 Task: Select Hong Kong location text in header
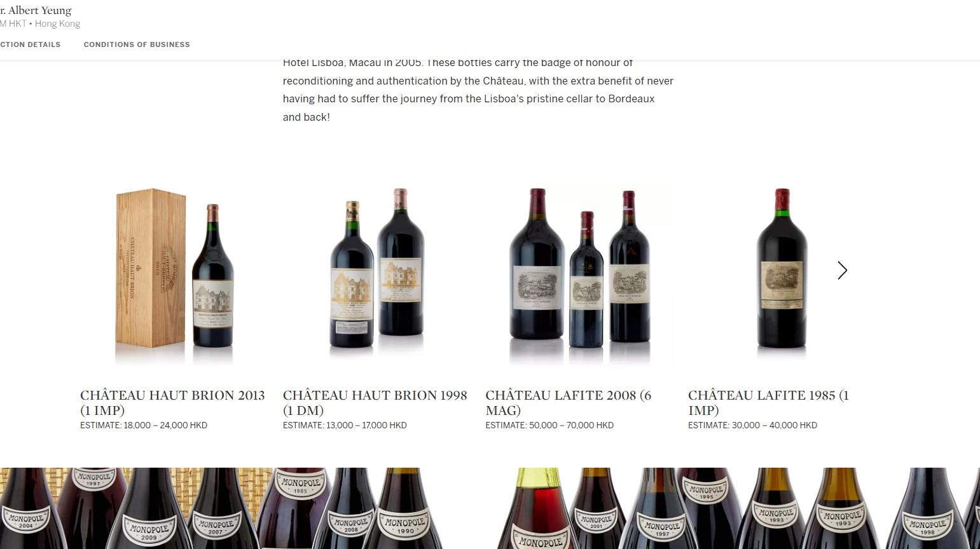[x=57, y=24]
